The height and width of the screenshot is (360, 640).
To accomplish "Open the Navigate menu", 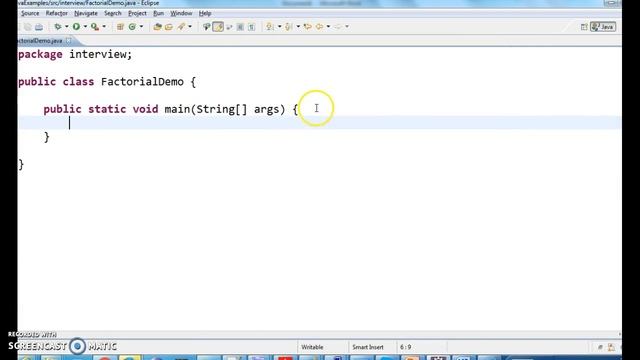I will (86, 13).
